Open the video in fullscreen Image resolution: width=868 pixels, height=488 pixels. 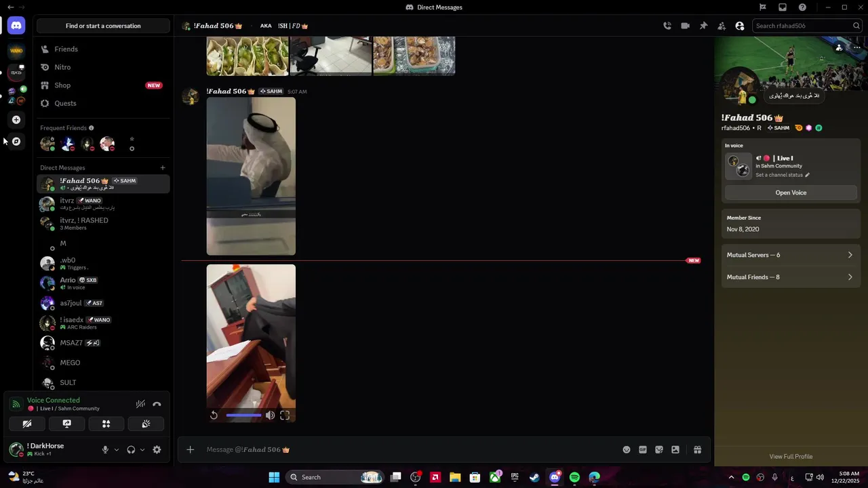tap(285, 415)
